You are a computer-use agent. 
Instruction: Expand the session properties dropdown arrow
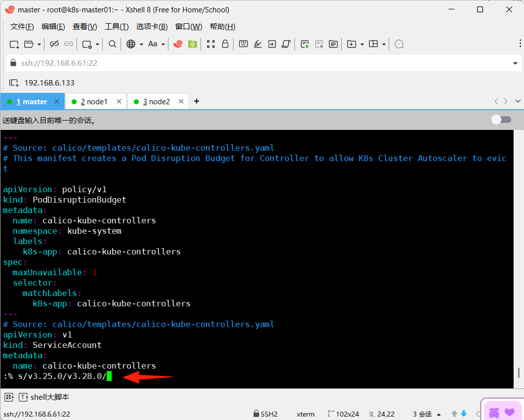[x=98, y=44]
